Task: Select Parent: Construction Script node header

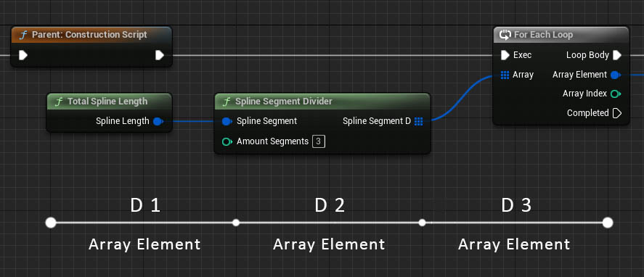Action: pos(91,35)
